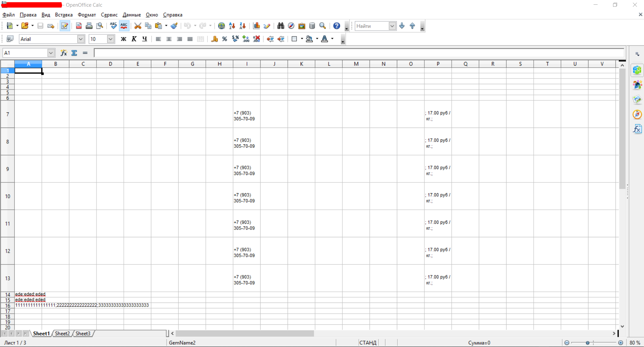Decrease the cell indent
This screenshot has width=644, height=347.
pos(270,39)
